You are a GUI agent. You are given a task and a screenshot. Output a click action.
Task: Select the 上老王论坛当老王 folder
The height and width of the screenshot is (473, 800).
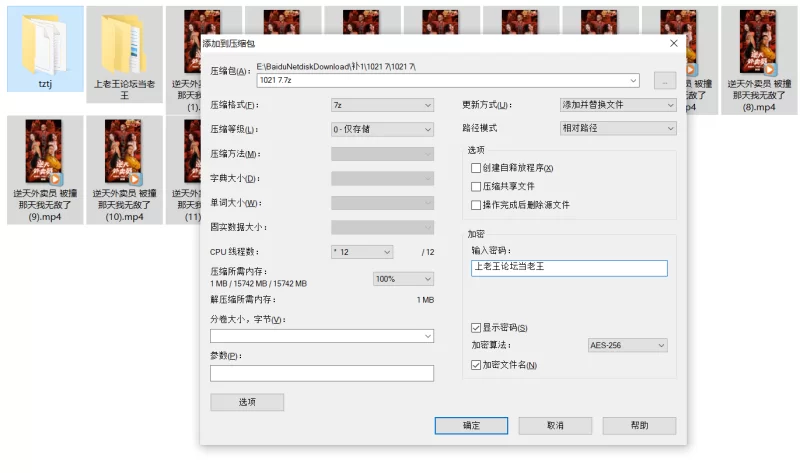click(x=124, y=54)
